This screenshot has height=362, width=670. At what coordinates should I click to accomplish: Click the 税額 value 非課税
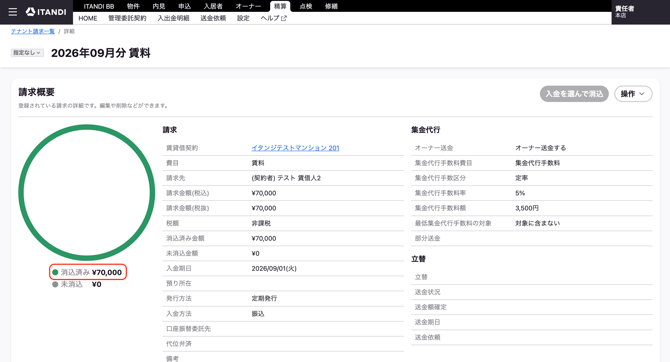261,224
